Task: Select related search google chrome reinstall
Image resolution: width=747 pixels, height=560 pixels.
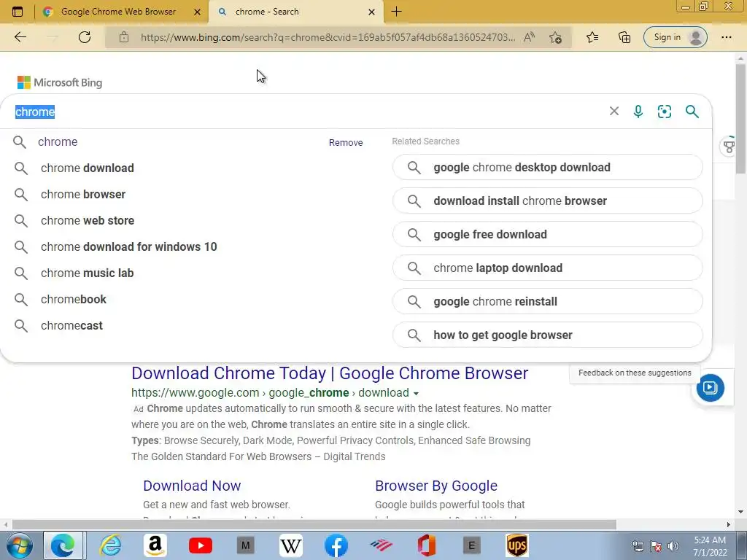Action: [547, 301]
